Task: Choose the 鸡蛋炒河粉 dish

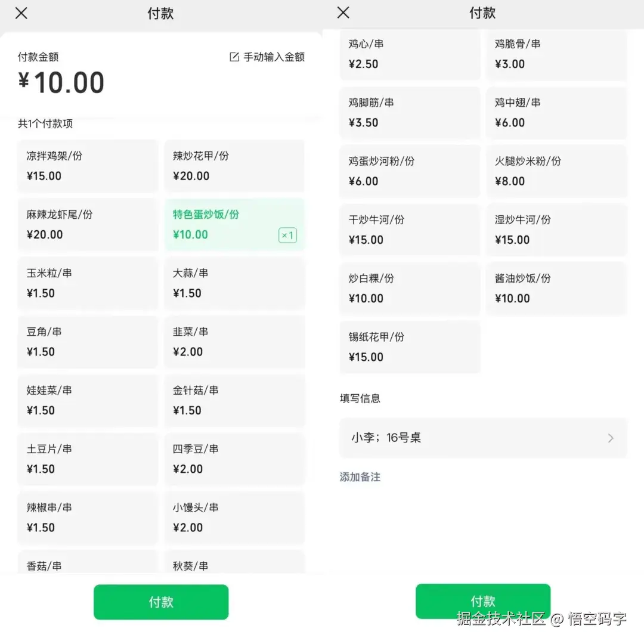Action: click(x=410, y=171)
